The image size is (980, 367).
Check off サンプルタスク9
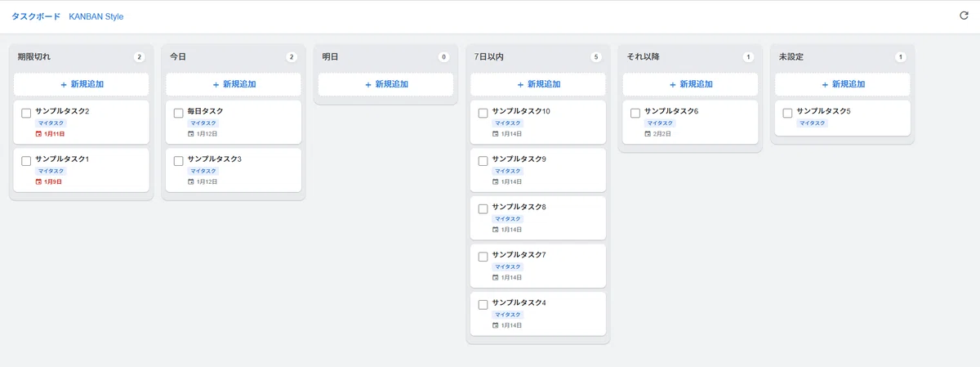[x=483, y=161]
